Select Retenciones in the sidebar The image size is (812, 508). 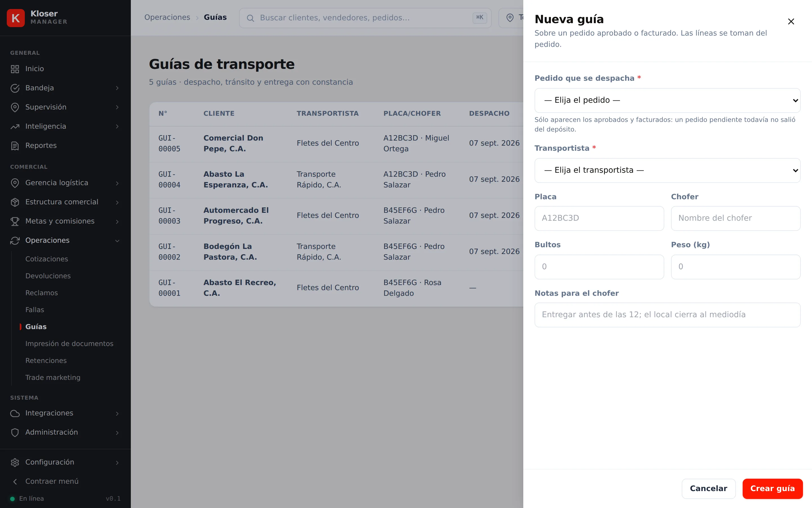pos(46,360)
